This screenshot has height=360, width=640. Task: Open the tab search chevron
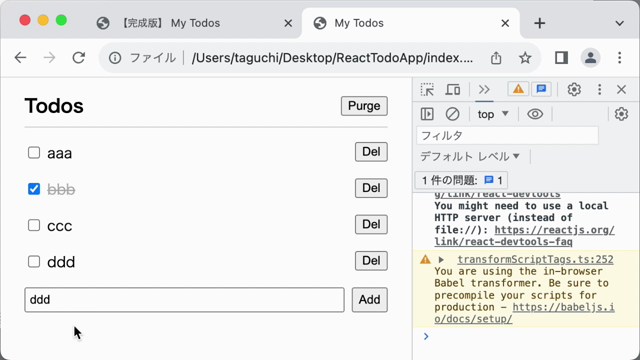(x=620, y=23)
